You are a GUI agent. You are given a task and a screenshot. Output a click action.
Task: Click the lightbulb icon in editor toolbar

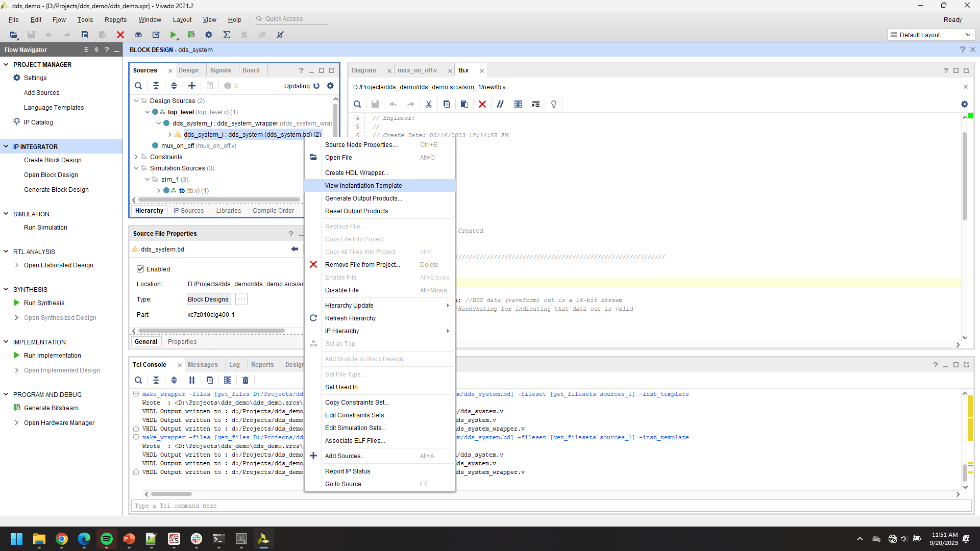554,104
